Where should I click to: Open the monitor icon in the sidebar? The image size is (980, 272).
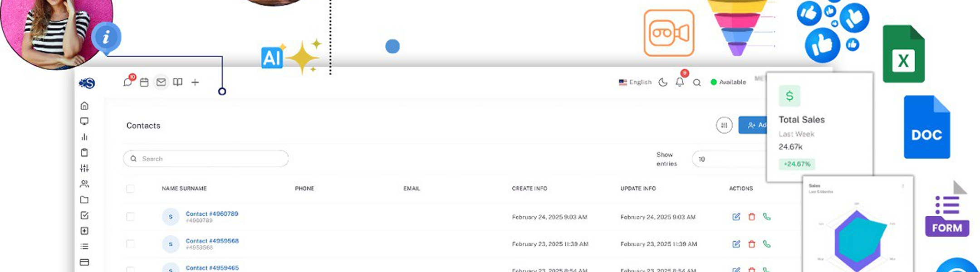[84, 121]
